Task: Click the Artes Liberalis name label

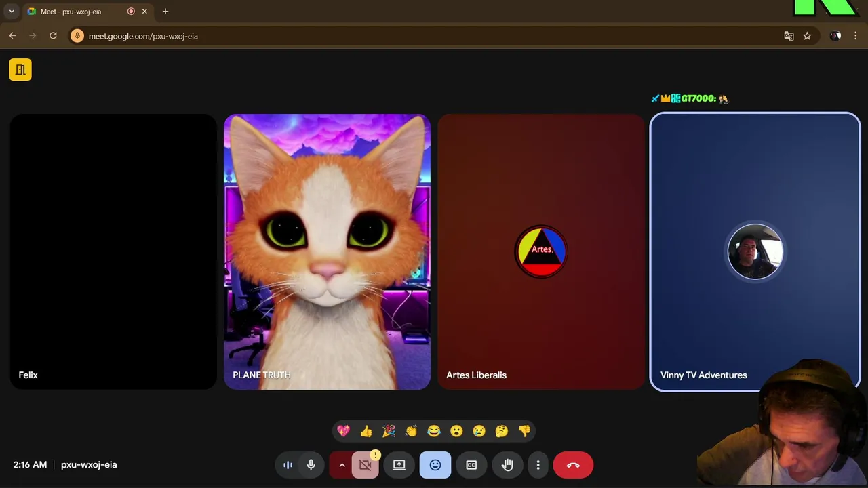Action: tap(476, 375)
